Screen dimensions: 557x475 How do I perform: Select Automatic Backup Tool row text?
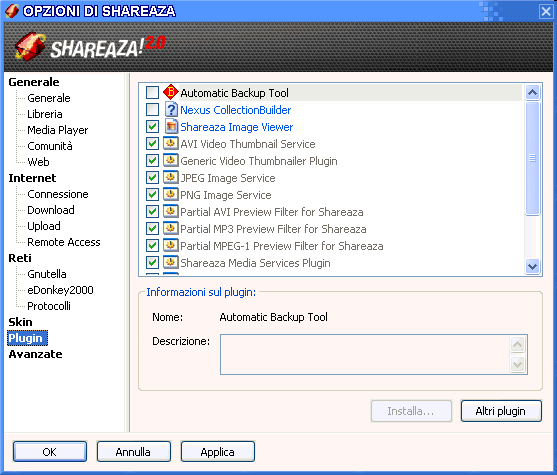coord(234,93)
